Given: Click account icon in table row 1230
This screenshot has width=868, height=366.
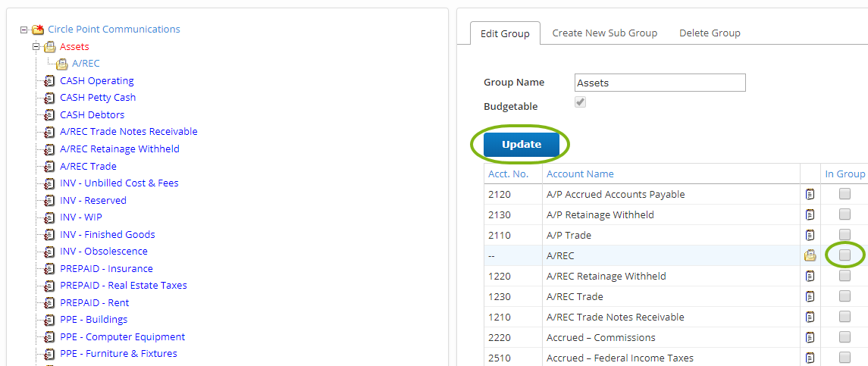Looking at the screenshot, I should [x=810, y=297].
